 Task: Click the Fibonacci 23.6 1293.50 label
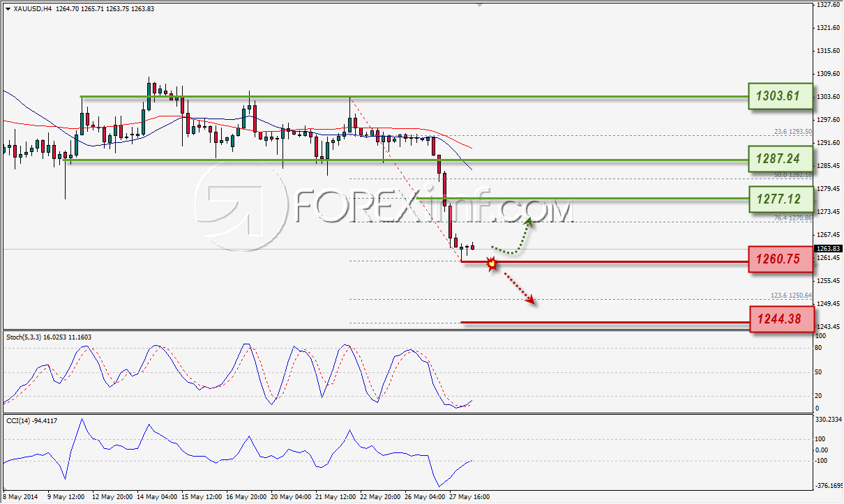[x=793, y=131]
